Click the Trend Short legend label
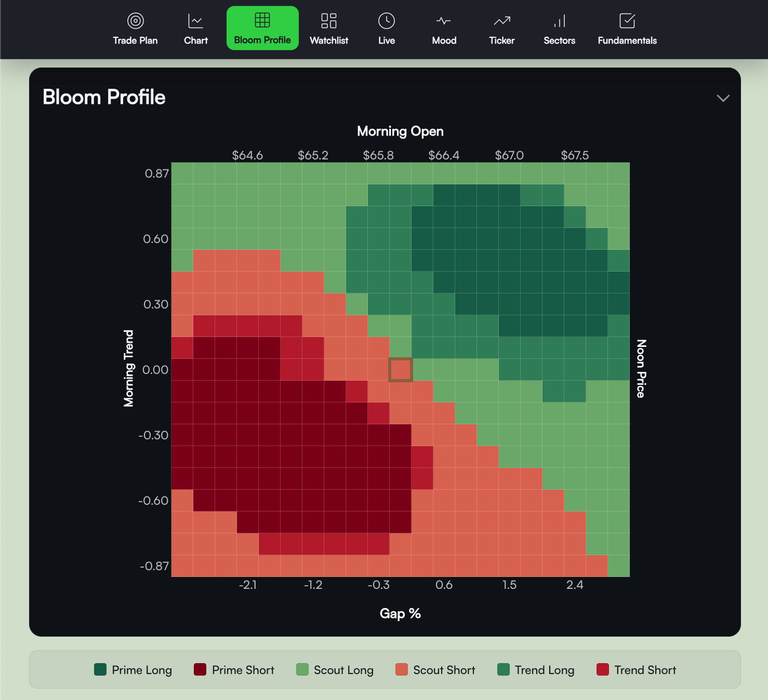768x700 pixels. (x=645, y=670)
